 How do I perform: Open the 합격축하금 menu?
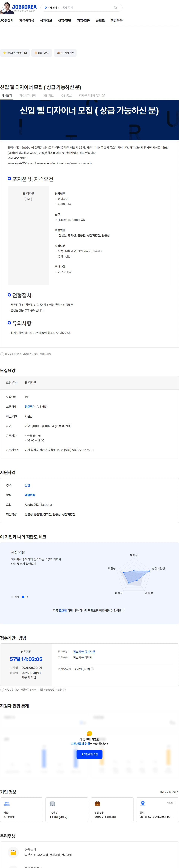point(27,20)
